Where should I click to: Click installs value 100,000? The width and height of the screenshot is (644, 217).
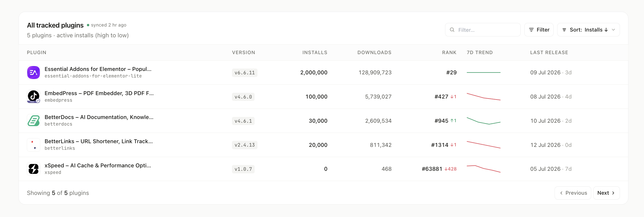click(x=316, y=97)
